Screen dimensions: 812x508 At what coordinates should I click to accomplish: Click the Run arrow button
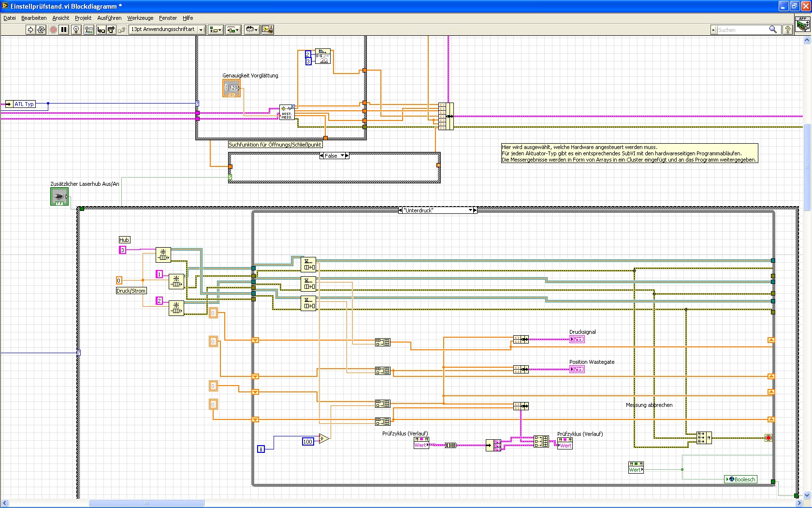[x=30, y=30]
